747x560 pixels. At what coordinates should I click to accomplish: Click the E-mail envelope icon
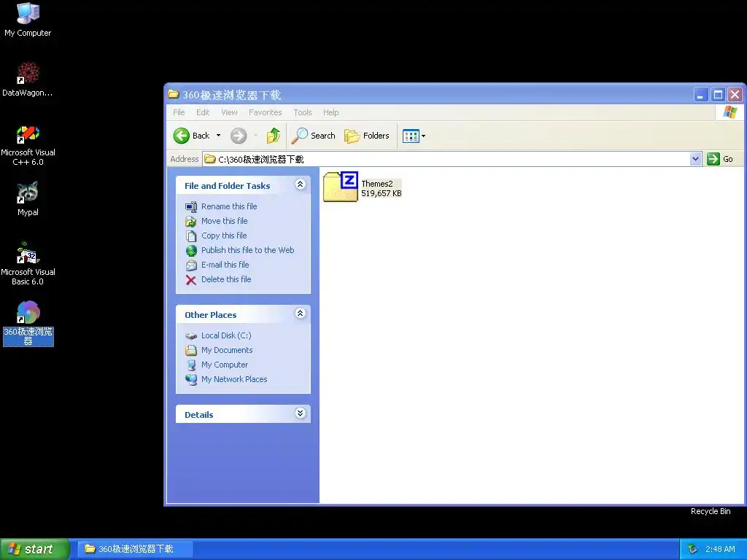click(x=191, y=265)
